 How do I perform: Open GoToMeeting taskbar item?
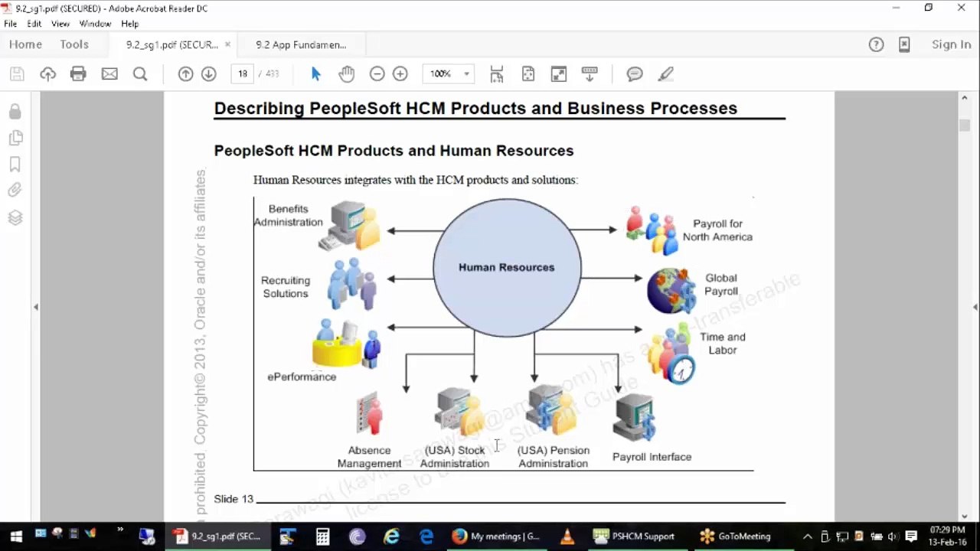pos(736,536)
